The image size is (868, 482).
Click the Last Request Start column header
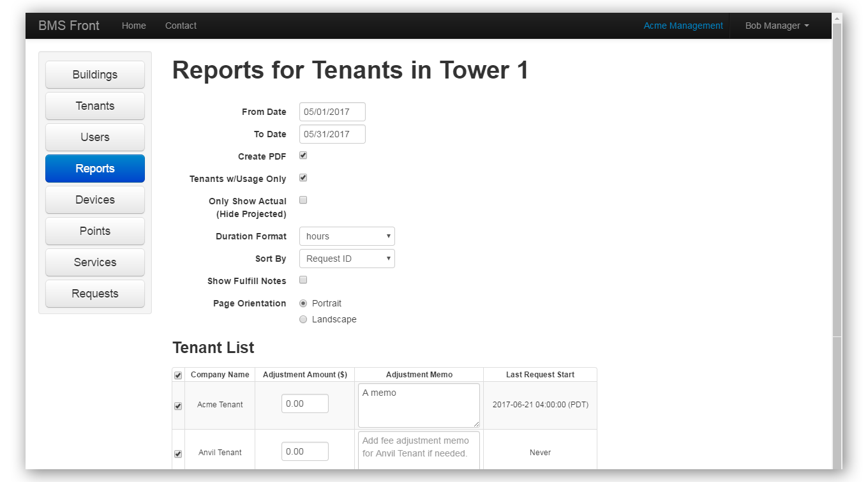[540, 375]
